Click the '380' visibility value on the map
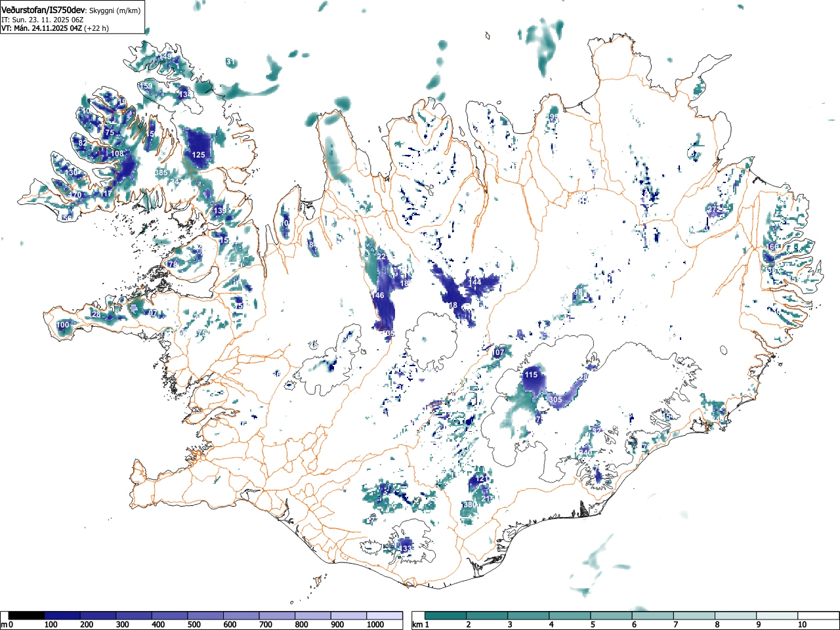Image resolution: width=840 pixels, height=630 pixels. [469, 505]
